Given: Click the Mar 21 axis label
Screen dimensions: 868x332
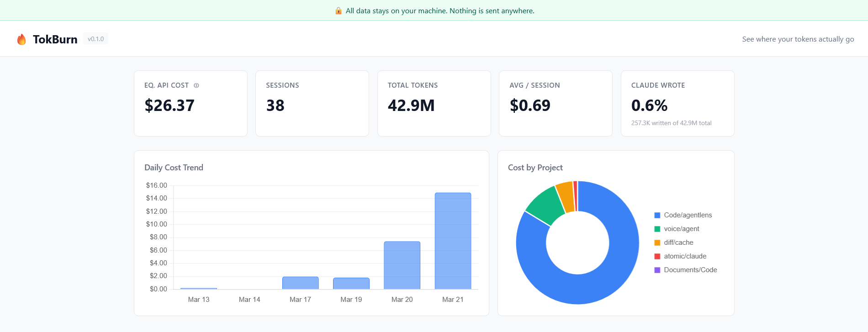Looking at the screenshot, I should [x=453, y=300].
